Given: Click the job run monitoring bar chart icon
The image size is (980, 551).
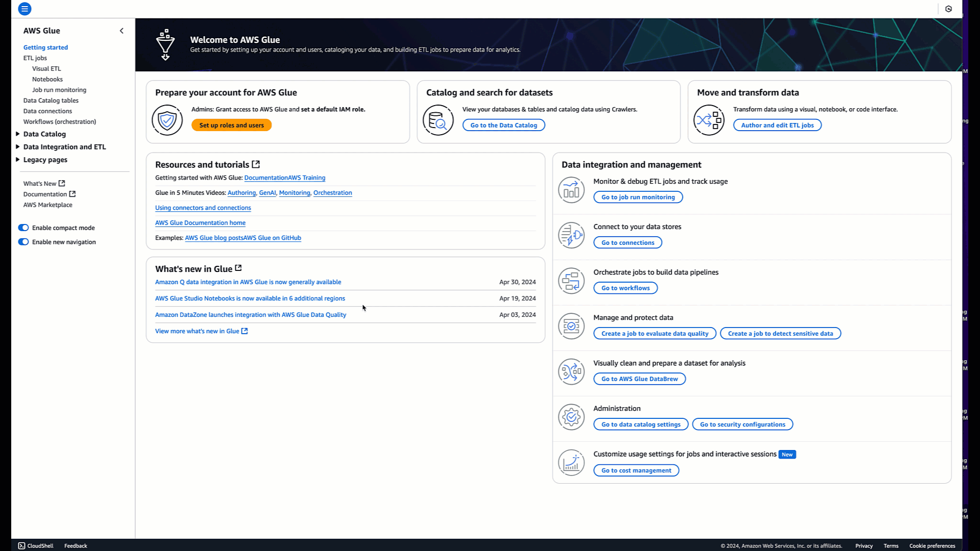Looking at the screenshot, I should pos(571,190).
